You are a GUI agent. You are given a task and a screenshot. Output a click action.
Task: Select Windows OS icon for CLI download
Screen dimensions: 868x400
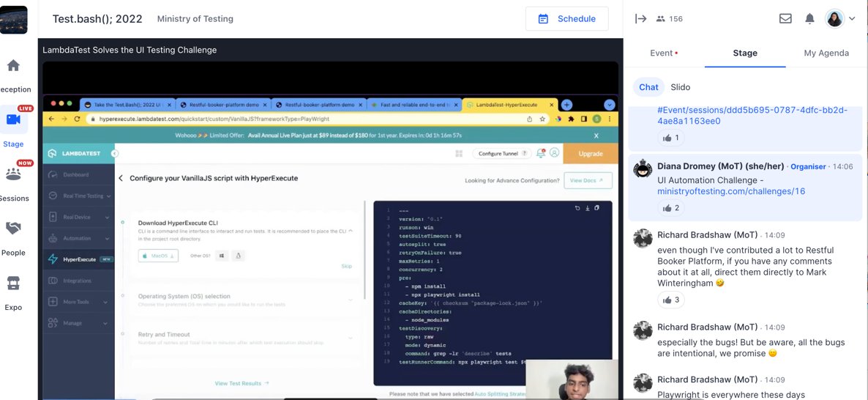point(222,256)
